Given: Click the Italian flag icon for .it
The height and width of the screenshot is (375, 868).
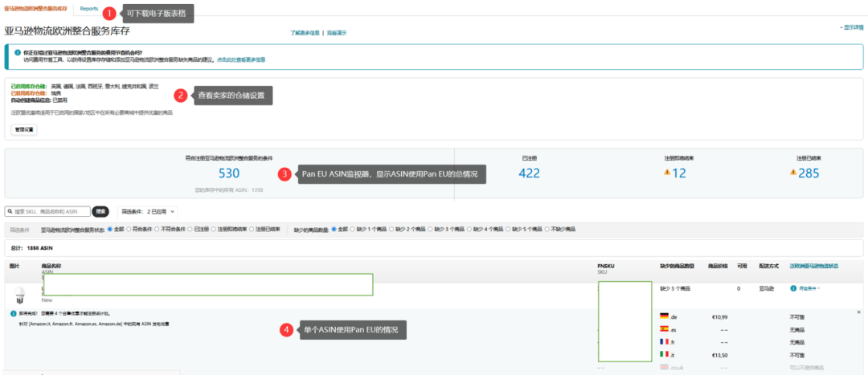Looking at the screenshot, I should click(664, 353).
